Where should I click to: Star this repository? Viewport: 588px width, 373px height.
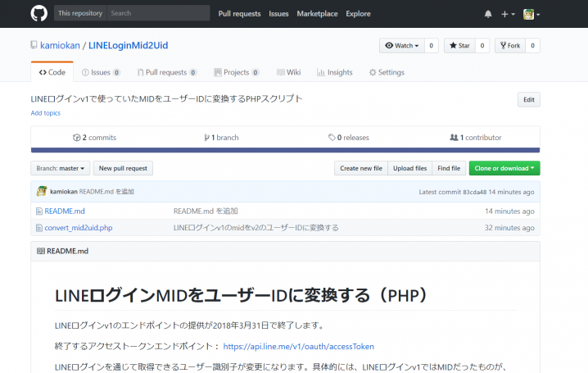click(x=459, y=46)
